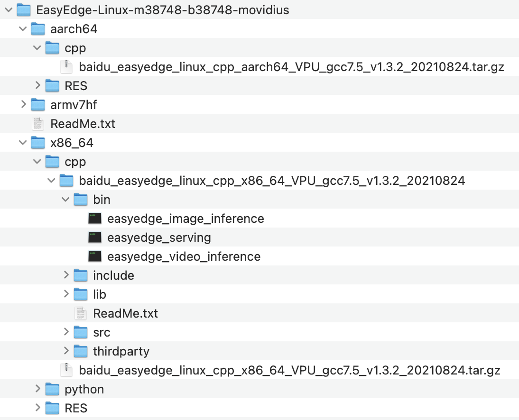519x420 pixels.
Task: Click the src folder icon
Action: (x=81, y=332)
